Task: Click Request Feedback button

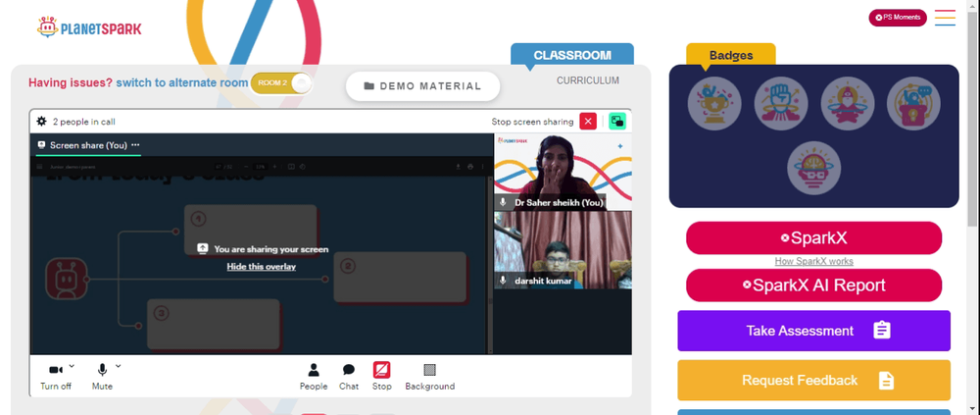Action: [x=813, y=380]
